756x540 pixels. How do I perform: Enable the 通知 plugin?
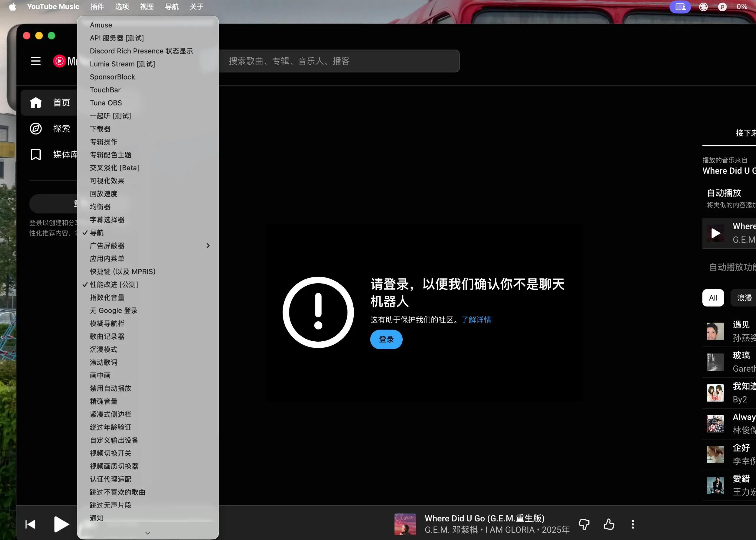(148, 518)
